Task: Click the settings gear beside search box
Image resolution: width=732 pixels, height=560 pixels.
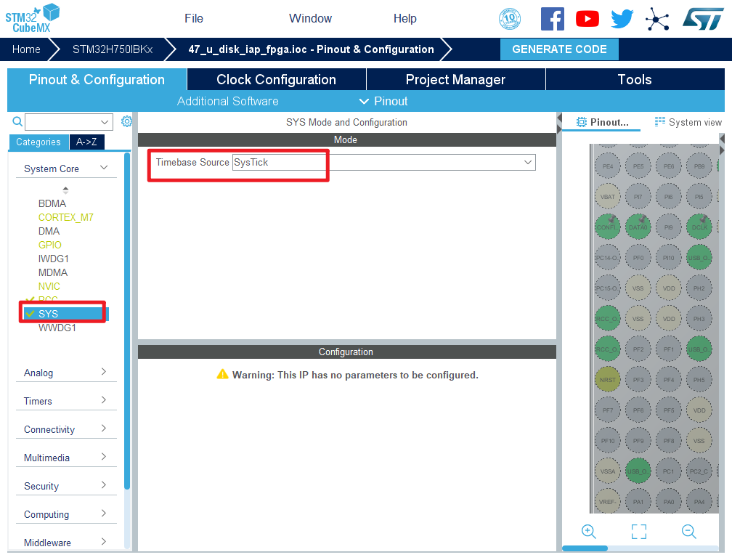Action: tap(126, 121)
